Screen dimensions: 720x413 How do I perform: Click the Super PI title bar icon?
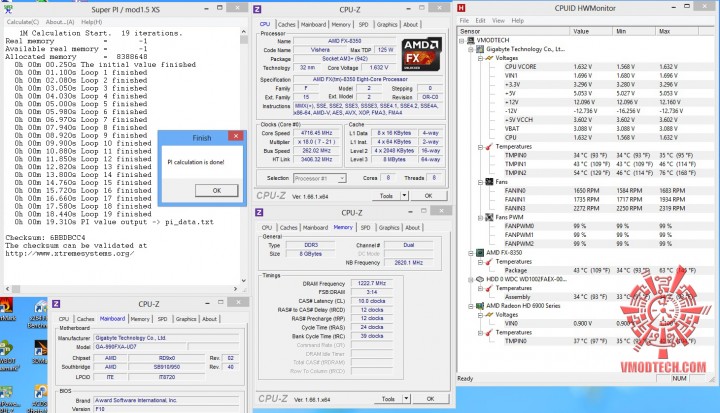[x=8, y=9]
